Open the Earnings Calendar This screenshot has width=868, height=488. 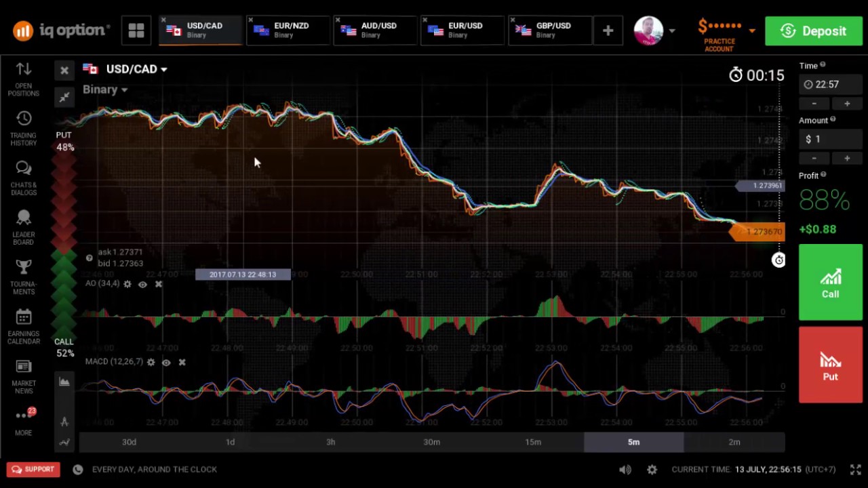pyautogui.click(x=24, y=327)
